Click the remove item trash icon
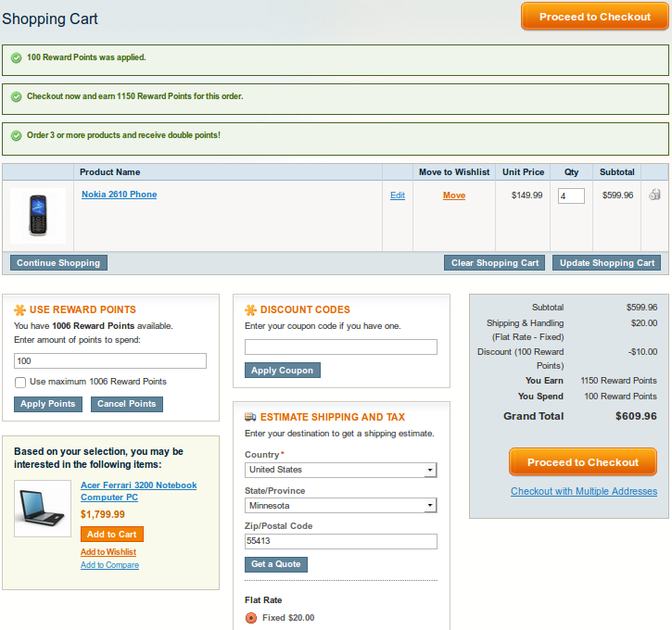672x630 pixels. click(654, 195)
